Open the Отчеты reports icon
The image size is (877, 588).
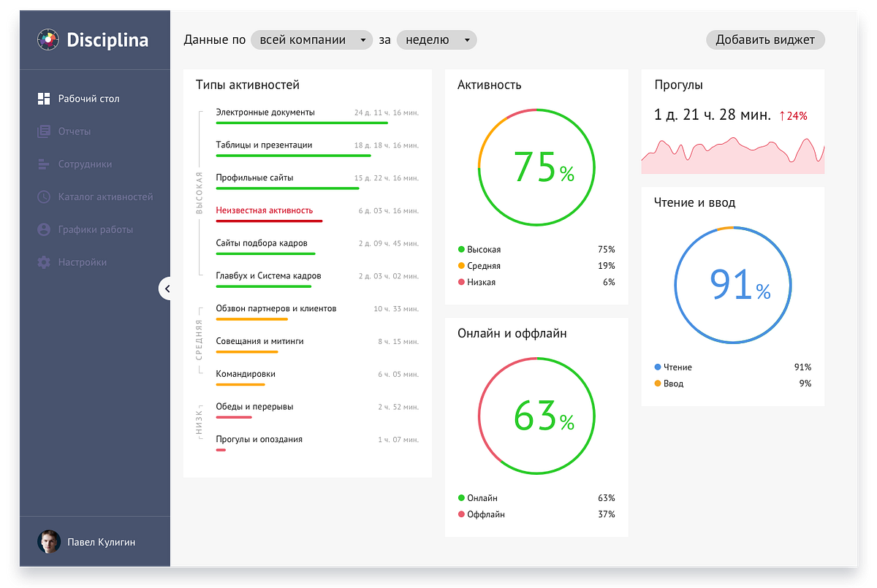(x=44, y=131)
